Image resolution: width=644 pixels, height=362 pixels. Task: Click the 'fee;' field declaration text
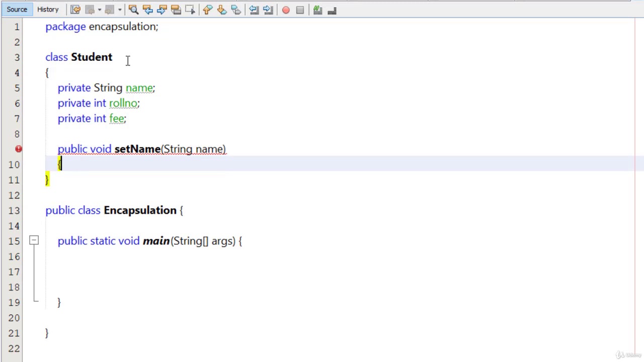click(x=118, y=118)
